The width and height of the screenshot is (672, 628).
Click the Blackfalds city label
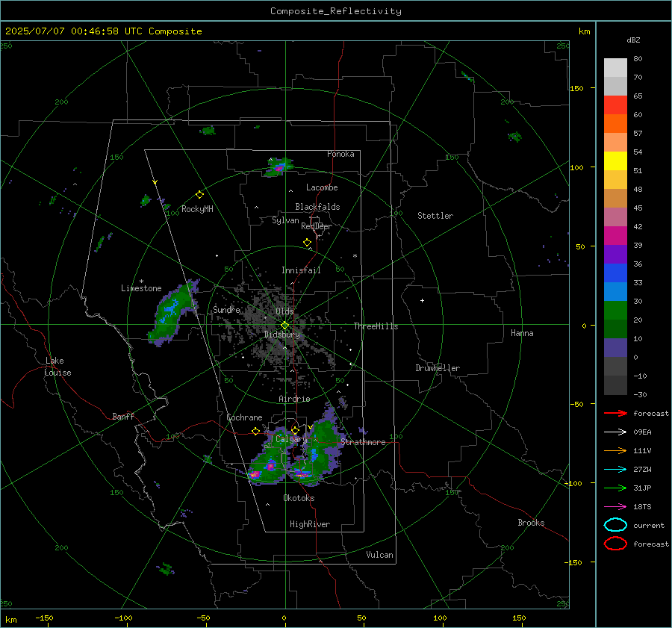tap(317, 207)
